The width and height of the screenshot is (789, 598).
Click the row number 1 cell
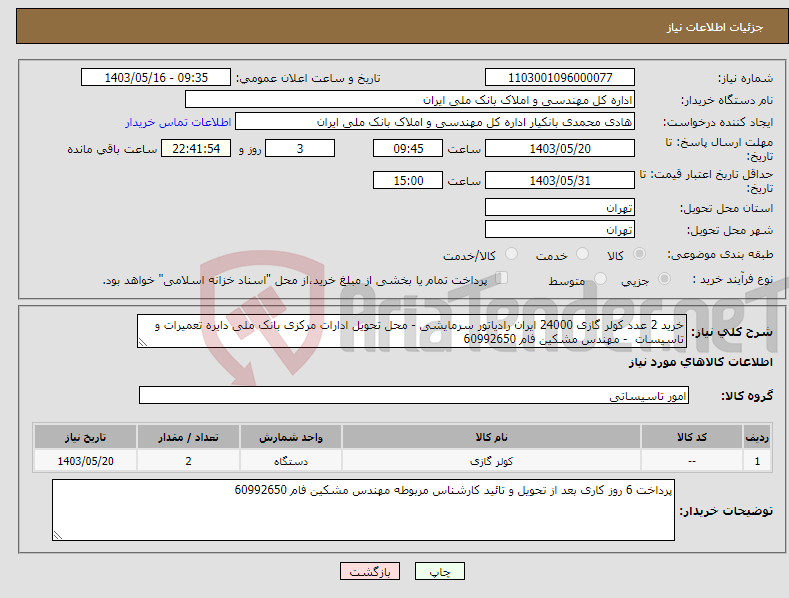tap(757, 461)
